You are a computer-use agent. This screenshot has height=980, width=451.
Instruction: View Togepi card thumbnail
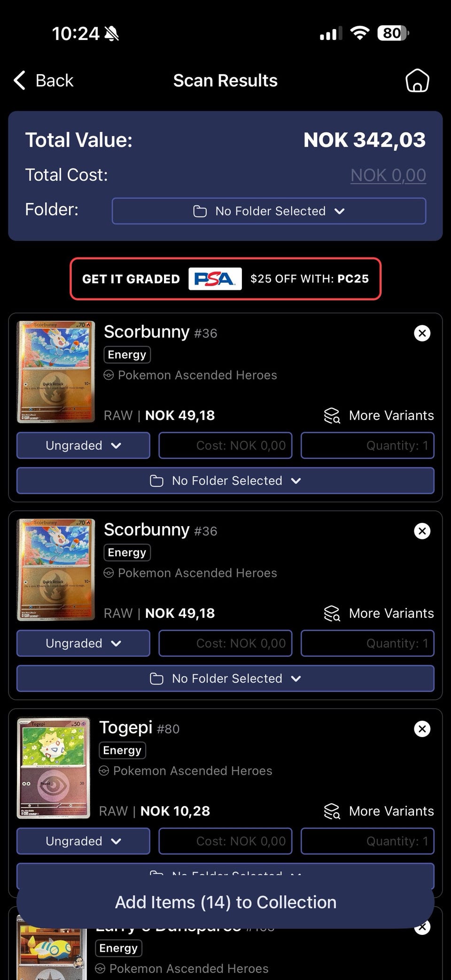[54, 768]
